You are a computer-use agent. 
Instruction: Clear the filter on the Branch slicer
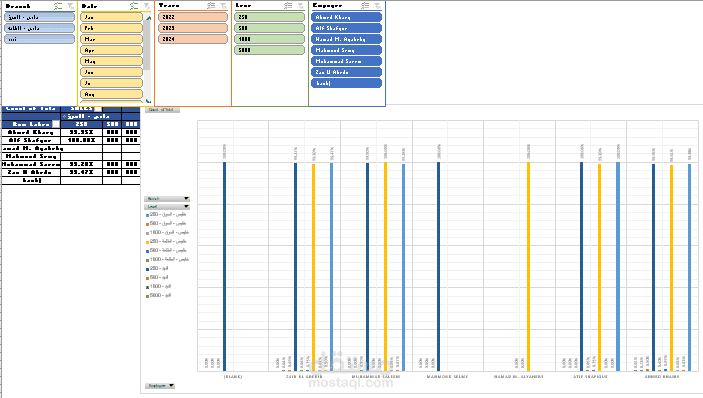click(70, 6)
